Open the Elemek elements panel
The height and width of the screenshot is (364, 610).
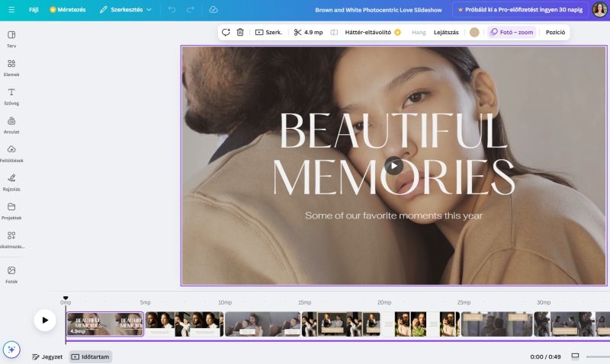pyautogui.click(x=11, y=68)
